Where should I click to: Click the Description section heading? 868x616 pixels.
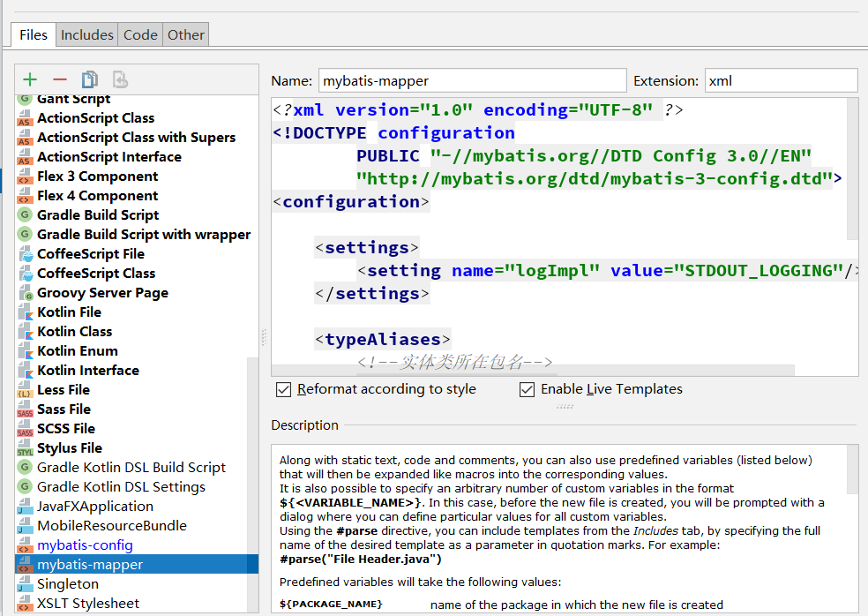tap(304, 425)
